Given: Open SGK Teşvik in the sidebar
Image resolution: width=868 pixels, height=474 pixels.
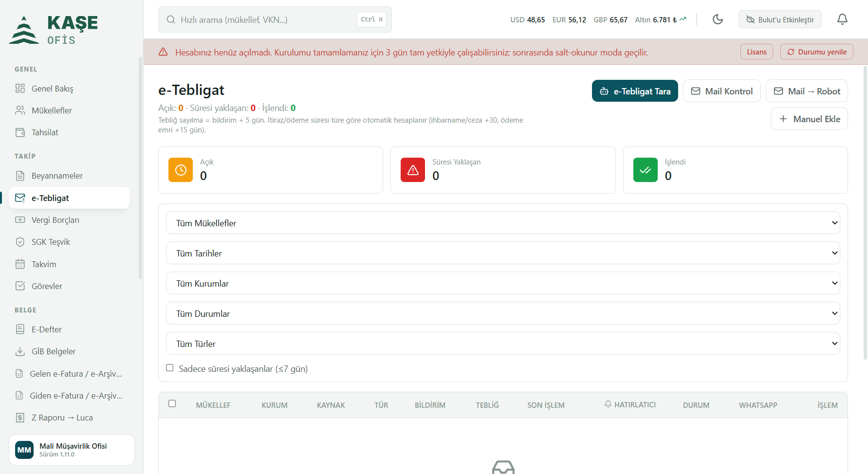Looking at the screenshot, I should click(x=69, y=242).
